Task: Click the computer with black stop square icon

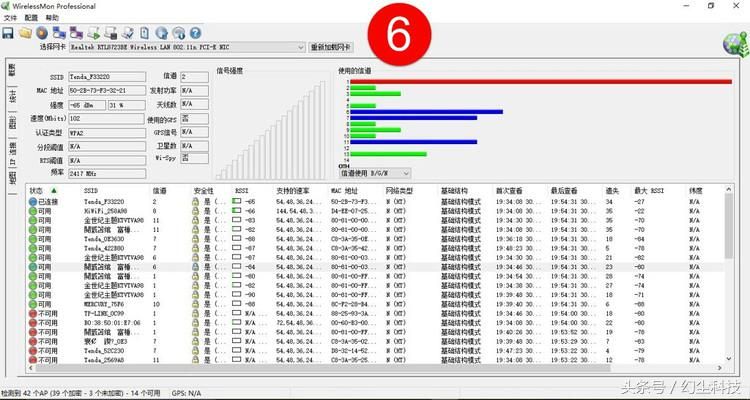Action: pyautogui.click(x=111, y=33)
